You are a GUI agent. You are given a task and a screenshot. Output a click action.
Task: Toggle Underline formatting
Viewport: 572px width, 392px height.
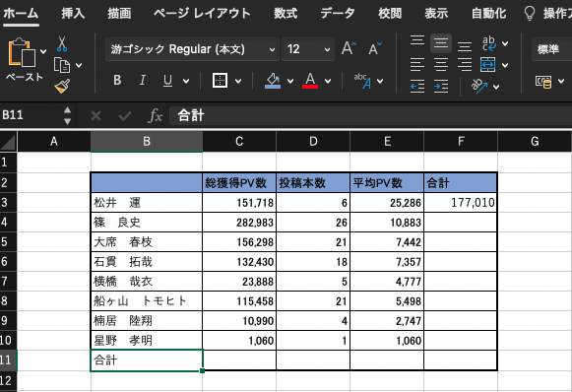(167, 81)
